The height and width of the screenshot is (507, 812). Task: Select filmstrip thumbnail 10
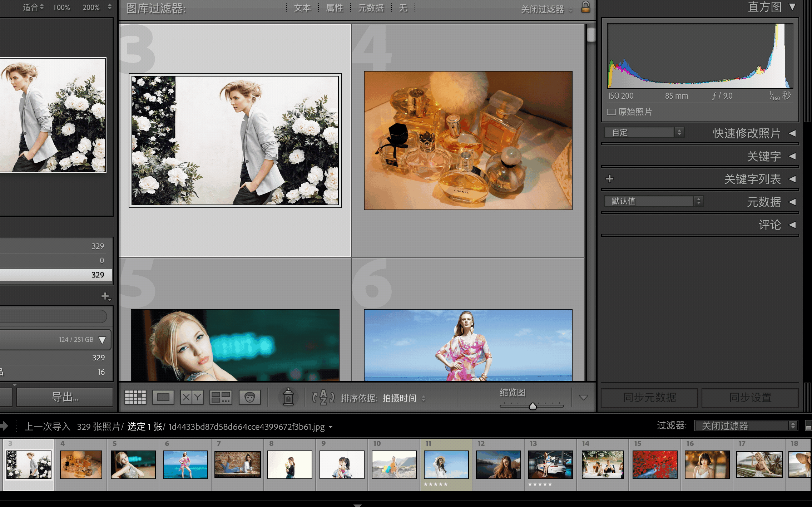pos(394,464)
